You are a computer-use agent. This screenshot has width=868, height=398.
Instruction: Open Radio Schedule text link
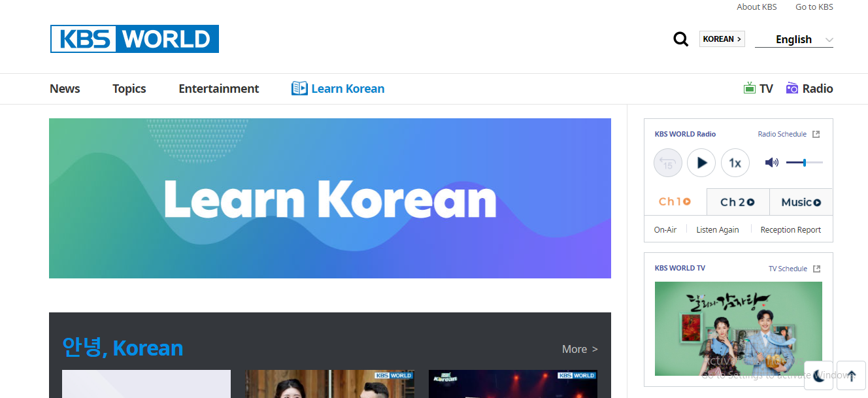[x=782, y=134]
